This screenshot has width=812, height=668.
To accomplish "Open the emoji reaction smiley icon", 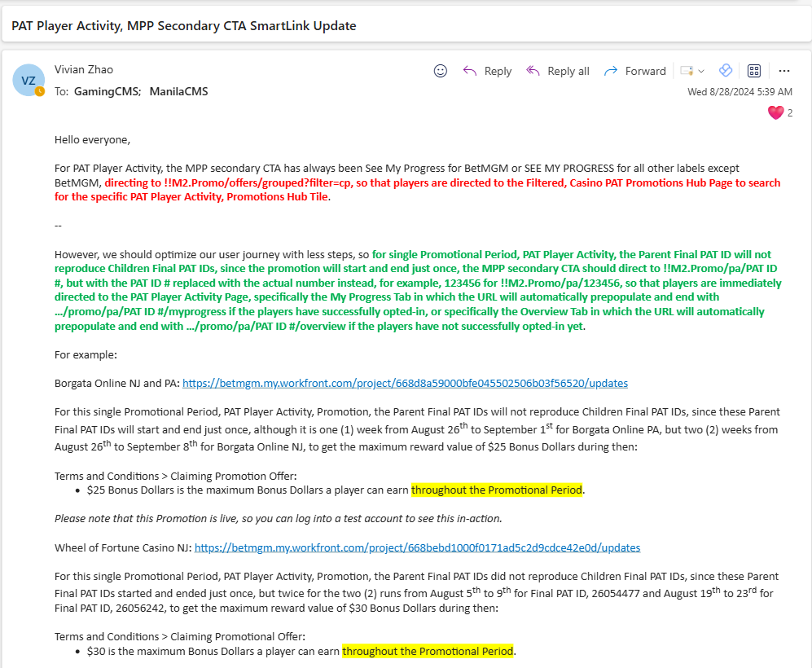I will [440, 71].
